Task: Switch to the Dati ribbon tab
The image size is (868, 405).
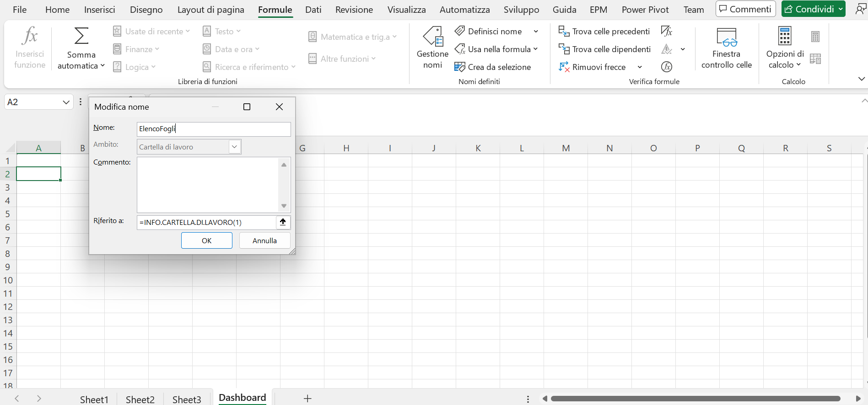Action: click(313, 10)
